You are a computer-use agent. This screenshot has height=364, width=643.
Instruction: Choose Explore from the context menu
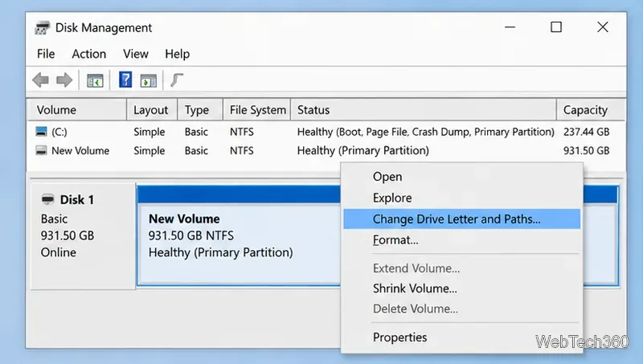click(461, 198)
